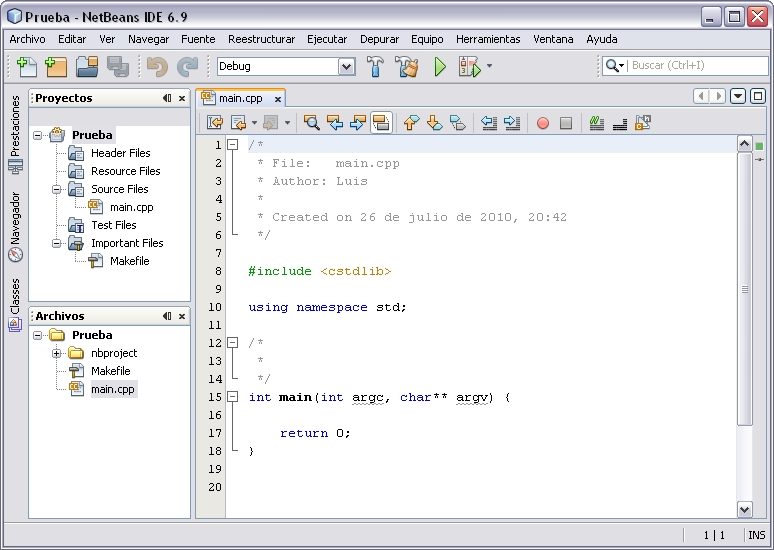The height and width of the screenshot is (550, 774).
Task: Minimize the Proyectos panel
Action: (x=167, y=98)
